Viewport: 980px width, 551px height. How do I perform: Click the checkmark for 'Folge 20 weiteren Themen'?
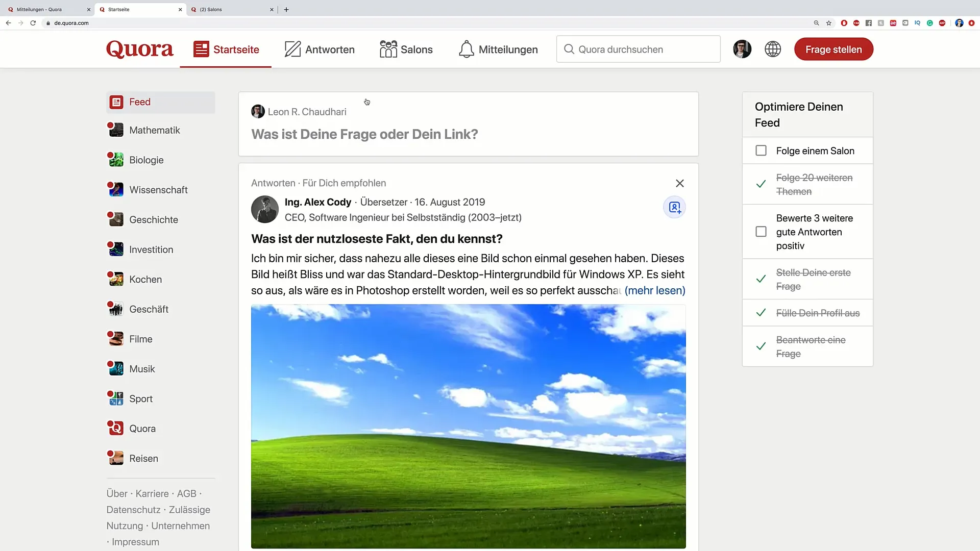coord(761,184)
